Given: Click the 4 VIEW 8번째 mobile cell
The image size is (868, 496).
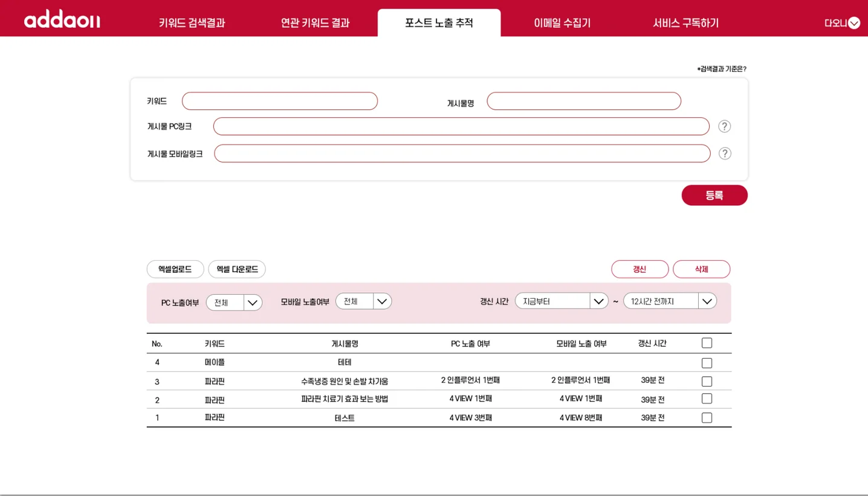Looking at the screenshot, I should pyautogui.click(x=581, y=418).
